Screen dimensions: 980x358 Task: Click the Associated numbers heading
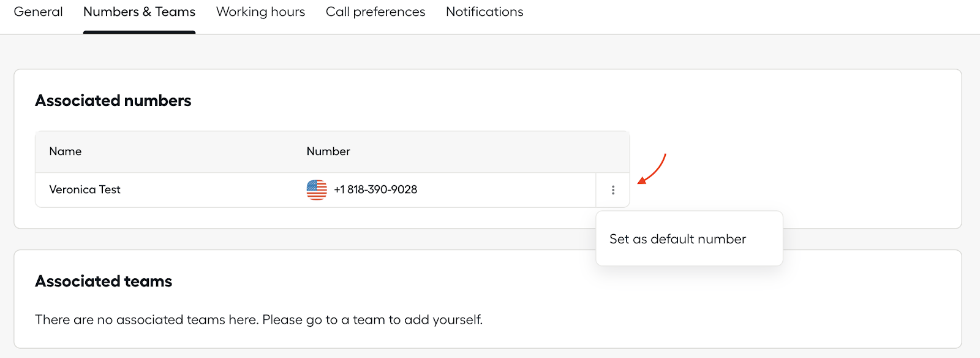113,101
